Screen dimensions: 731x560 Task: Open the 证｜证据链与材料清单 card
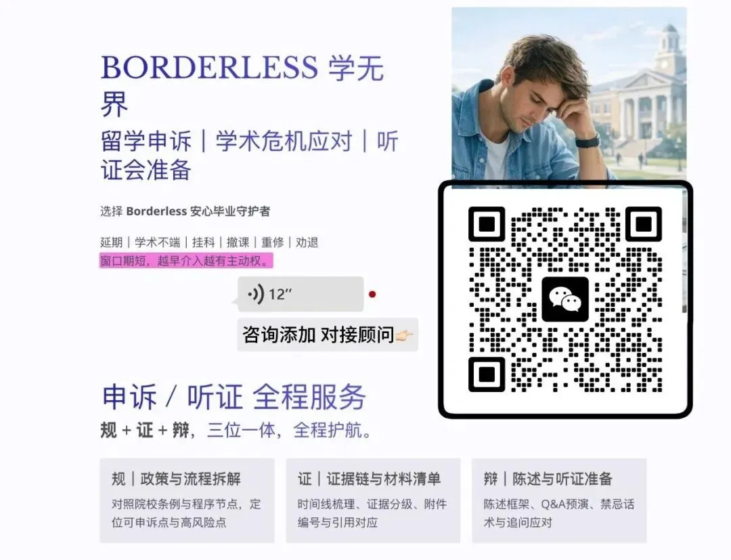373,500
